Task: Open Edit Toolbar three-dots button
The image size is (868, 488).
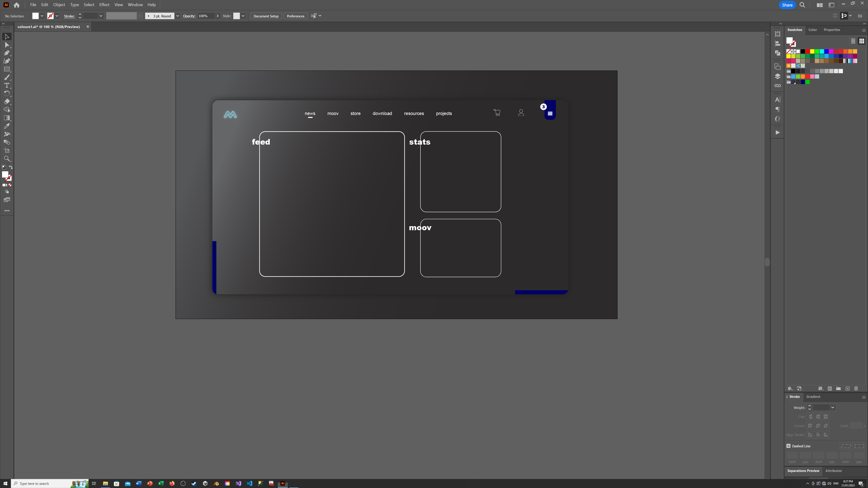Action: click(7, 211)
